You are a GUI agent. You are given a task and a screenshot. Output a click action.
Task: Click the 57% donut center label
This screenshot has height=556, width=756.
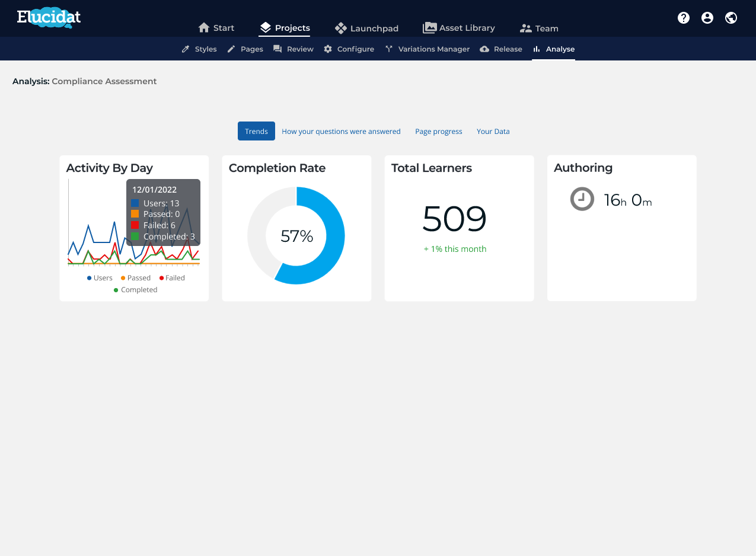[x=296, y=236]
